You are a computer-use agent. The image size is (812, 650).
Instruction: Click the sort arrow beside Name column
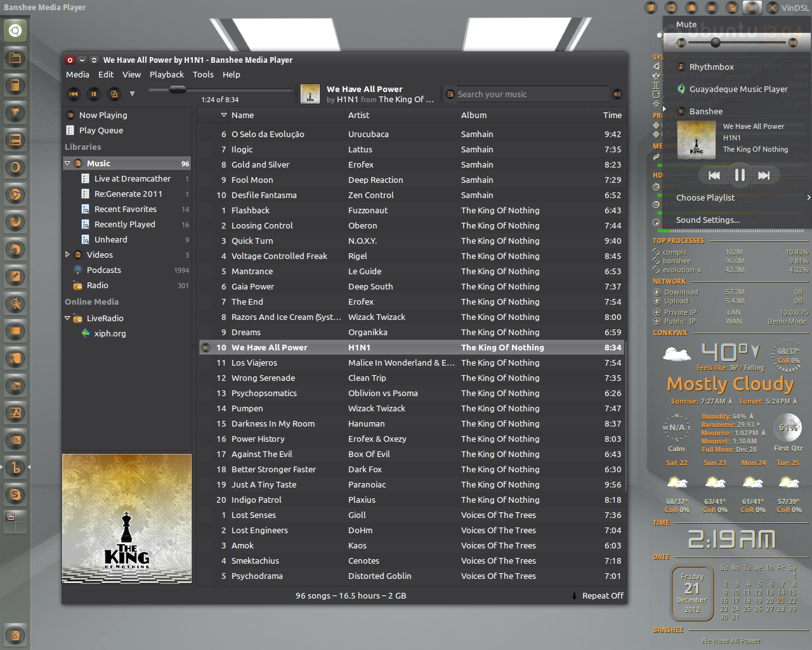[223, 115]
